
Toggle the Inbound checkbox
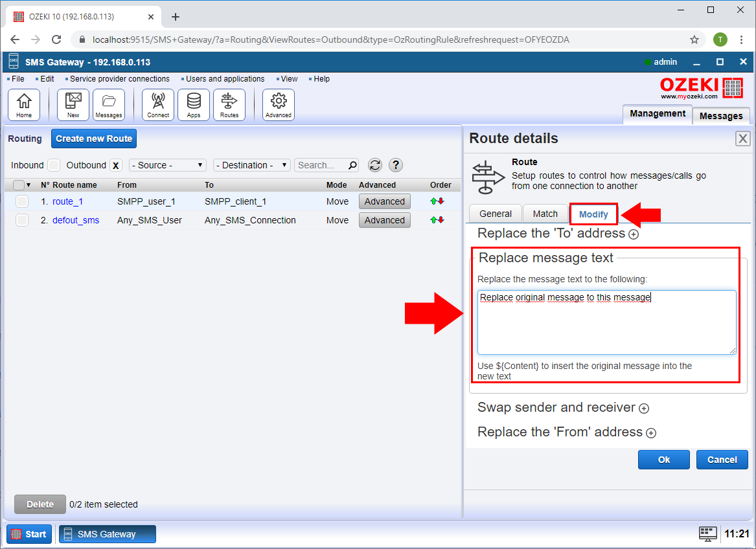pyautogui.click(x=54, y=165)
